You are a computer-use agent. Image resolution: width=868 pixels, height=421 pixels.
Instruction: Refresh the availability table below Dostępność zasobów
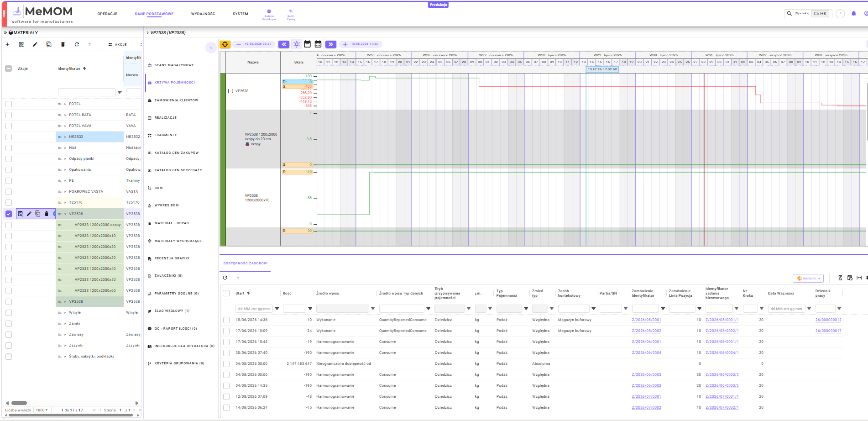[x=225, y=278]
